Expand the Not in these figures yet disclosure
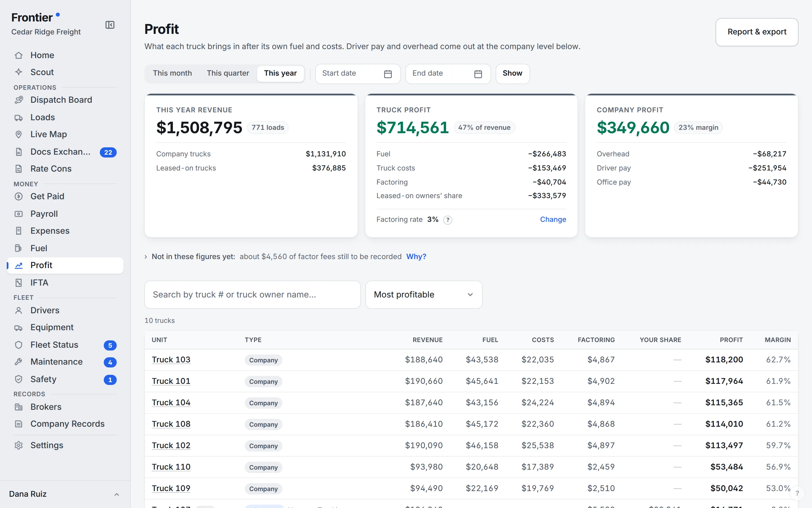 (x=145, y=257)
